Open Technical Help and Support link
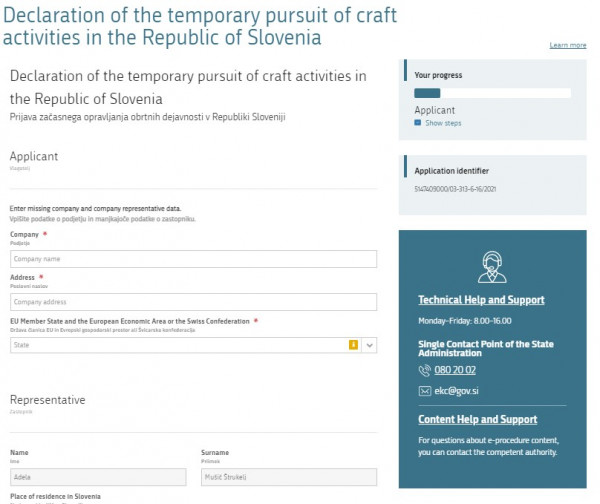 (481, 300)
